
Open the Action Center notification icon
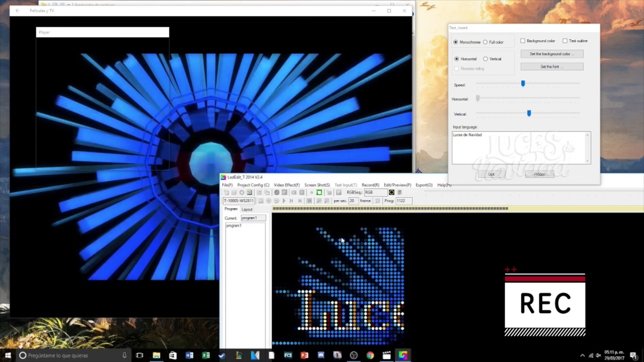click(633, 355)
